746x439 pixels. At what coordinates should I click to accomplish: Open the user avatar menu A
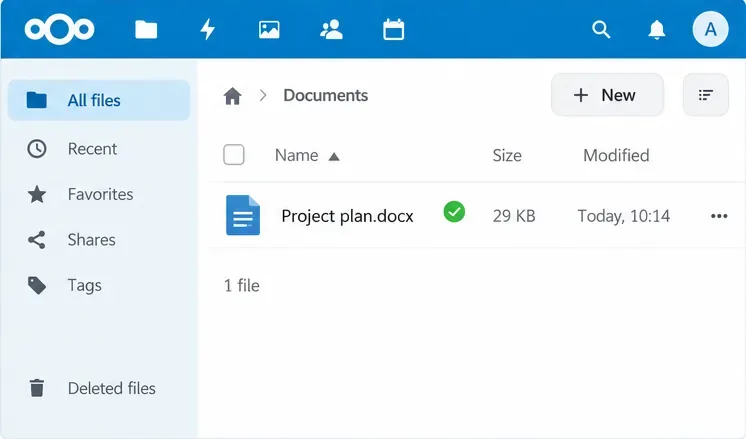710,29
